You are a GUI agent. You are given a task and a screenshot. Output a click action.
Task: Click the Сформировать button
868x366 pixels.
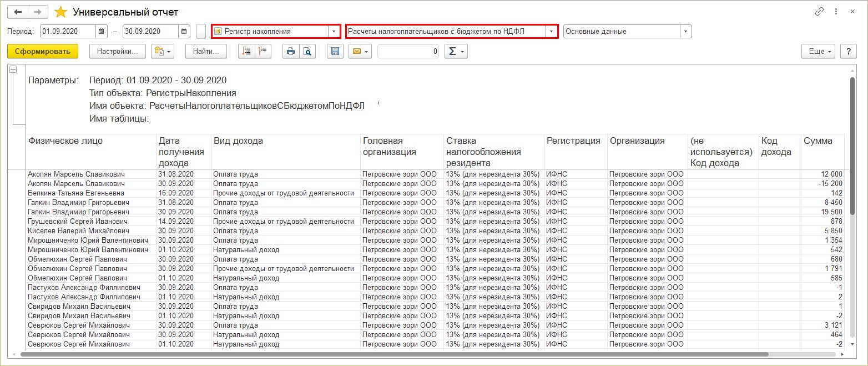tap(43, 51)
